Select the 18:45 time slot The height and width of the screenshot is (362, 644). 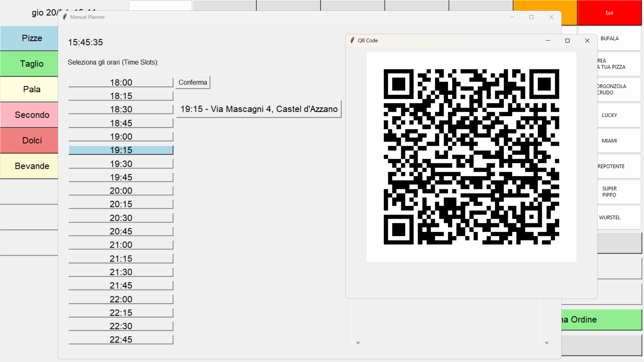click(121, 123)
